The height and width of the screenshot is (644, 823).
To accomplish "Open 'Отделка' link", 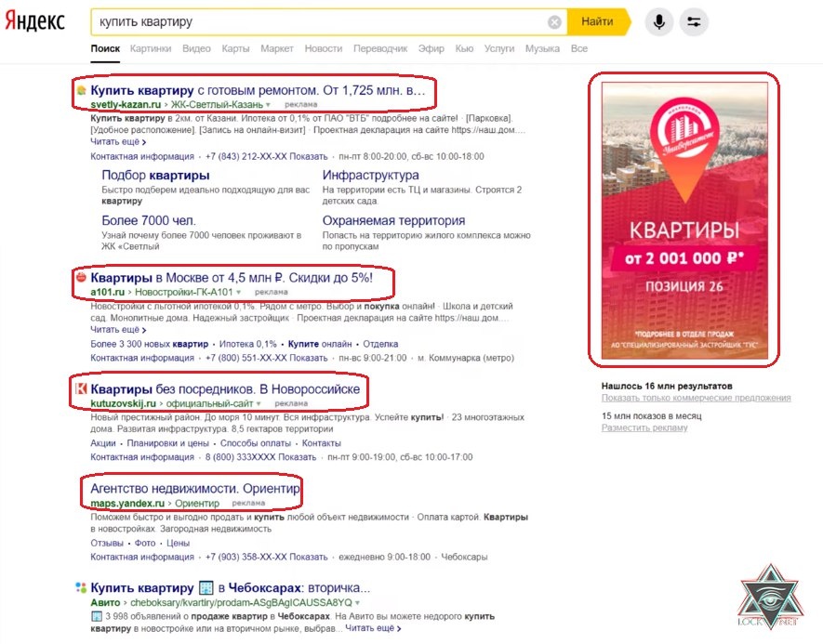I will pos(380,344).
